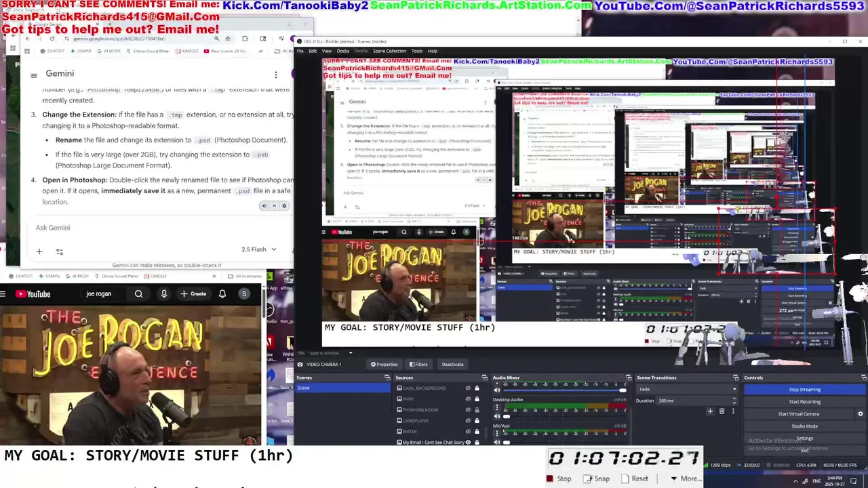Toggle visibility of PARK source
This screenshot has height=488, width=868.
pyautogui.click(x=468, y=399)
